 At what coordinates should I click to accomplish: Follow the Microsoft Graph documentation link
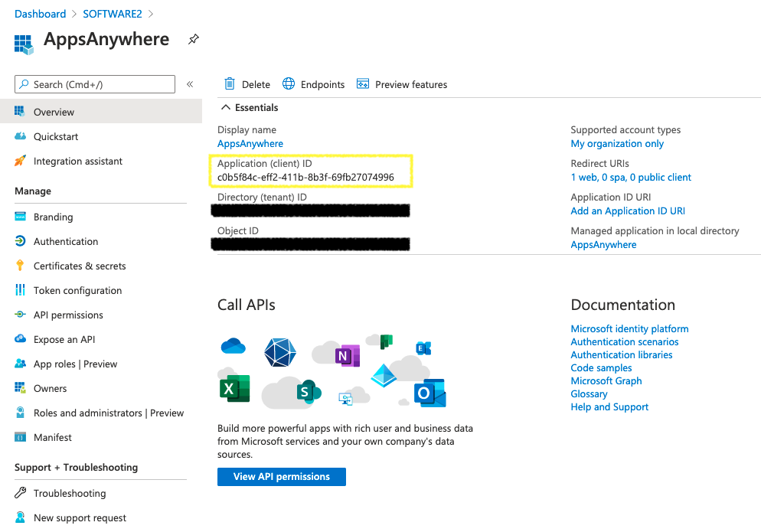pyautogui.click(x=606, y=380)
